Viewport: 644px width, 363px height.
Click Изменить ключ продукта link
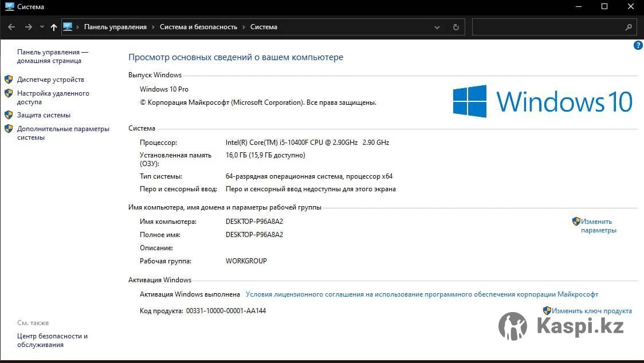coord(591,311)
